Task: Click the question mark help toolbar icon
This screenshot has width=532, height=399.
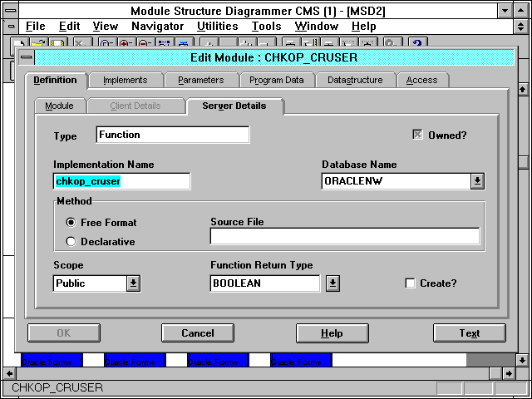Action: 416,42
